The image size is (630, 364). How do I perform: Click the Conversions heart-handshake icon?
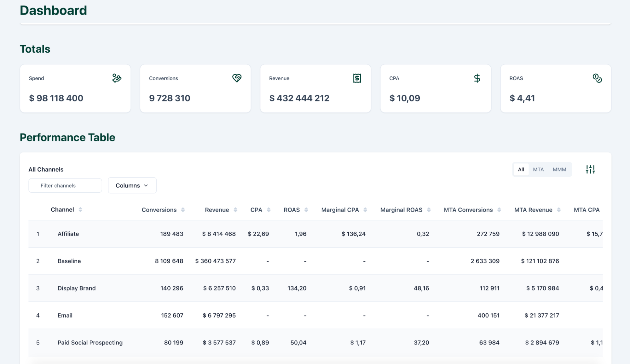237,78
